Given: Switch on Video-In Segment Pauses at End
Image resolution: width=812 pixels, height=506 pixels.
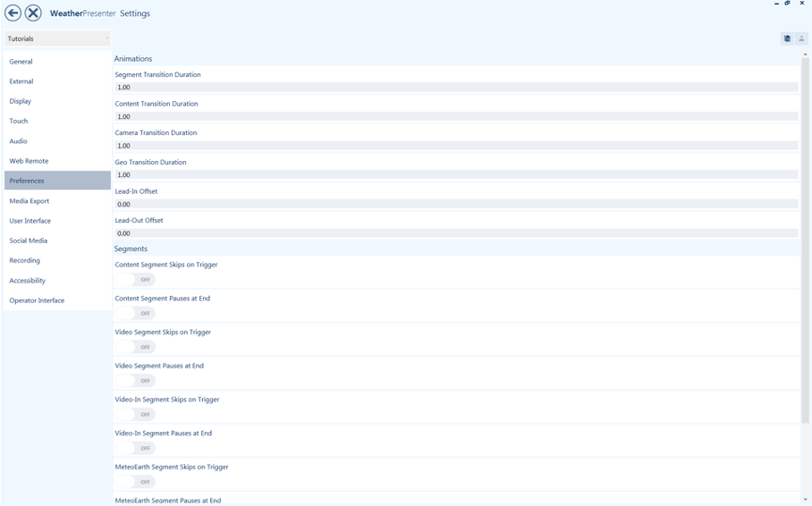Looking at the screenshot, I should coord(136,448).
